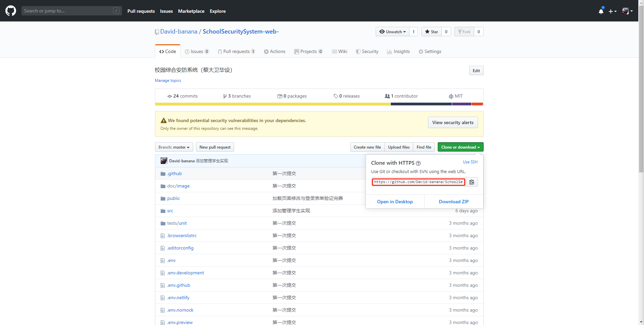The width and height of the screenshot is (644, 325).
Task: Open Marketplace in top navigation
Action: 191,11
